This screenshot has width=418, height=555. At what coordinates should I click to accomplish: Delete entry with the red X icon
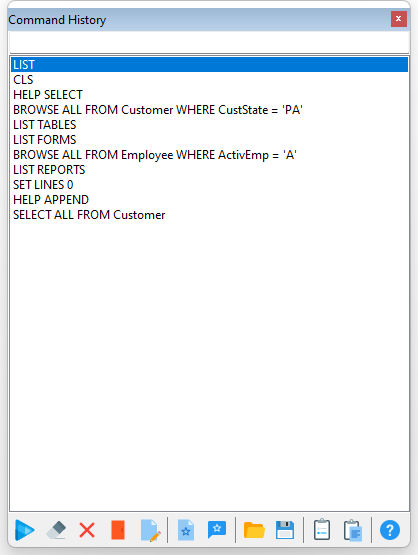click(87, 530)
